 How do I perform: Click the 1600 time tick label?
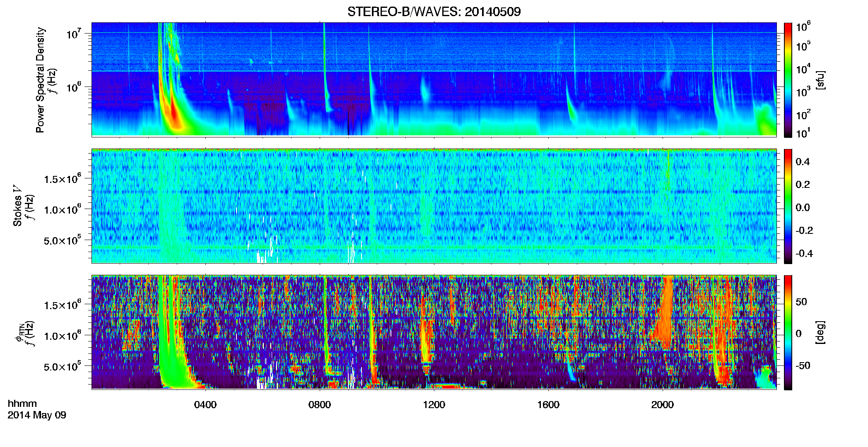[548, 405]
